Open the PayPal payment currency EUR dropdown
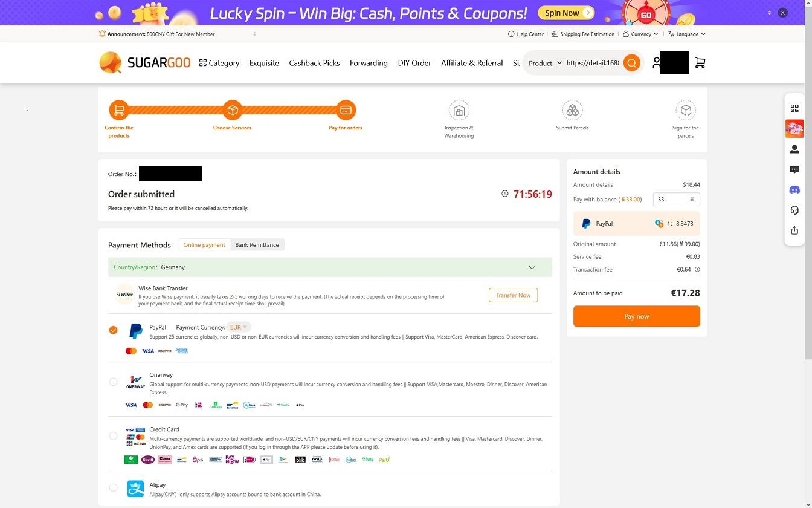 point(238,327)
